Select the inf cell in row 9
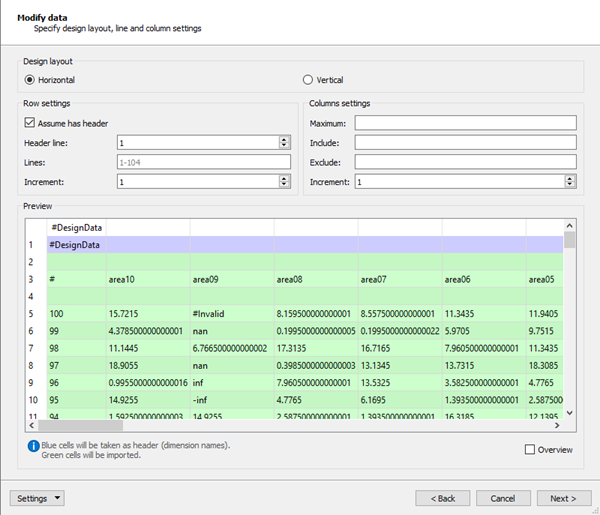This screenshot has width=600, height=515. [232, 383]
